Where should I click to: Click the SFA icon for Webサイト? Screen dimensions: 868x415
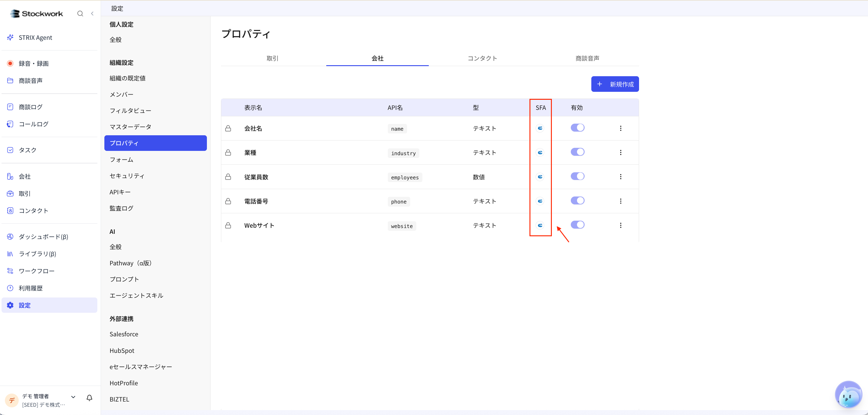click(x=540, y=225)
